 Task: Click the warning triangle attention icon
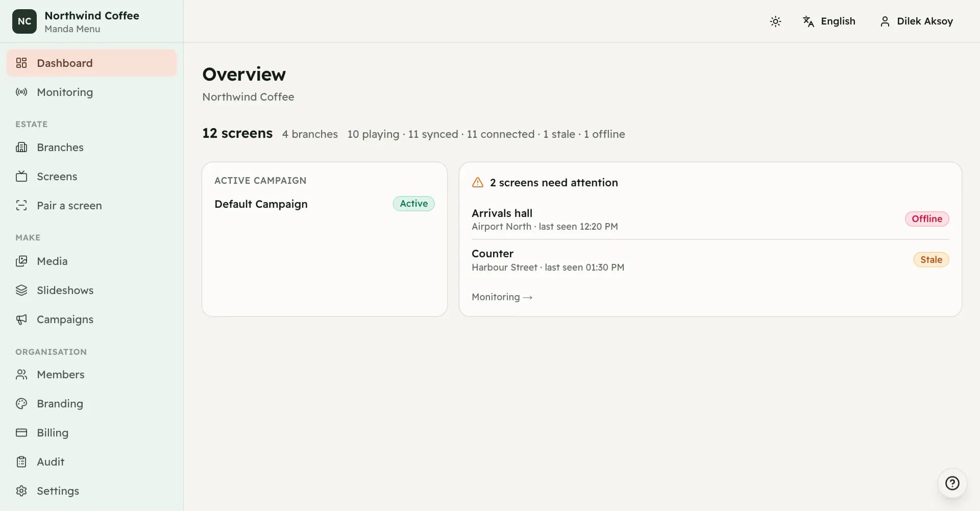tap(478, 182)
